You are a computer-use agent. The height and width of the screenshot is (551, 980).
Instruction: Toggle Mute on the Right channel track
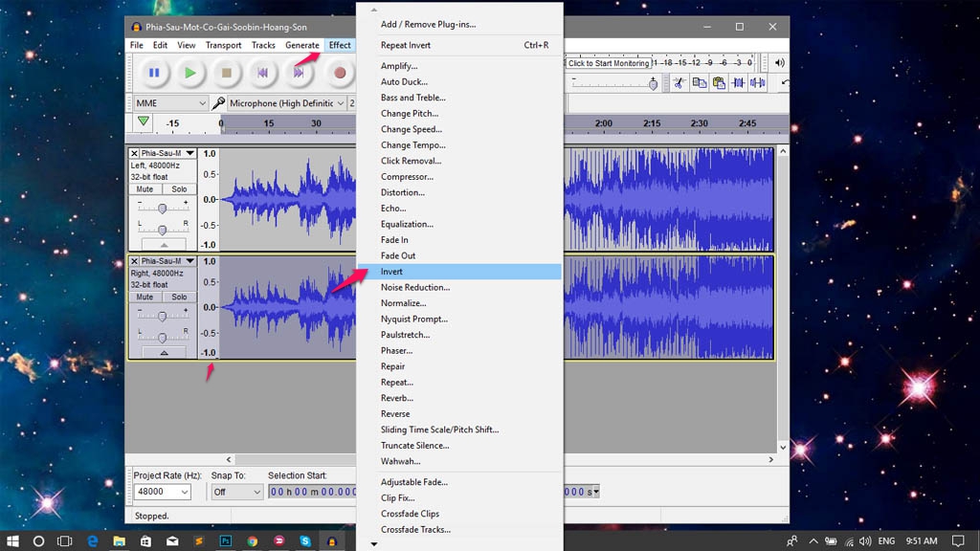tap(145, 297)
